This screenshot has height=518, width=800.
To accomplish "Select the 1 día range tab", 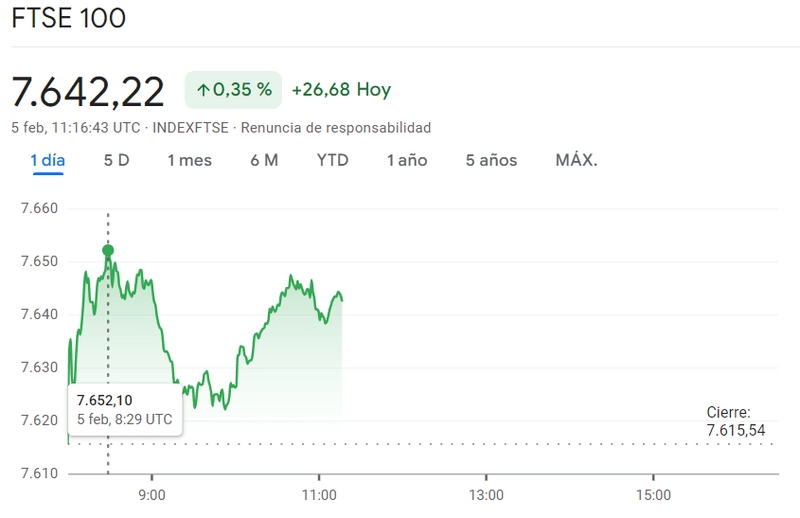I will [x=47, y=160].
